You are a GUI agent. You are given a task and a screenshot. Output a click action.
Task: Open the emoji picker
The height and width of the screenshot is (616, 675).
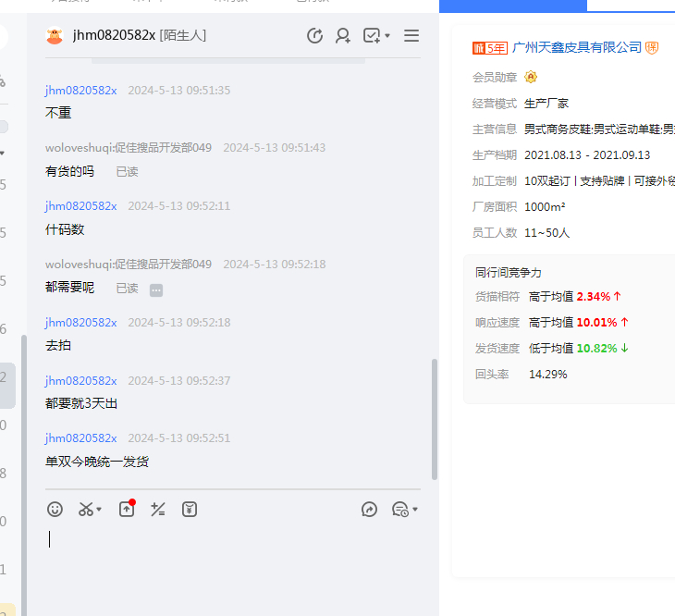[55, 509]
